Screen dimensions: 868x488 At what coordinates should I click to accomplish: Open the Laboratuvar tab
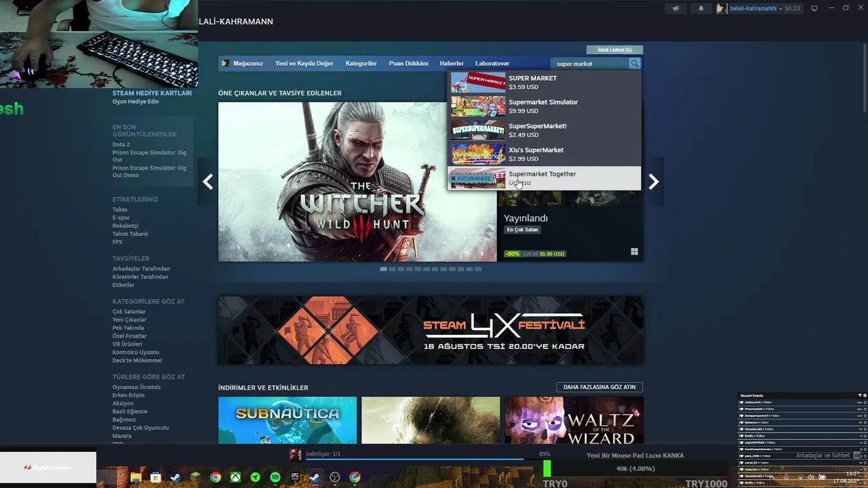492,64
